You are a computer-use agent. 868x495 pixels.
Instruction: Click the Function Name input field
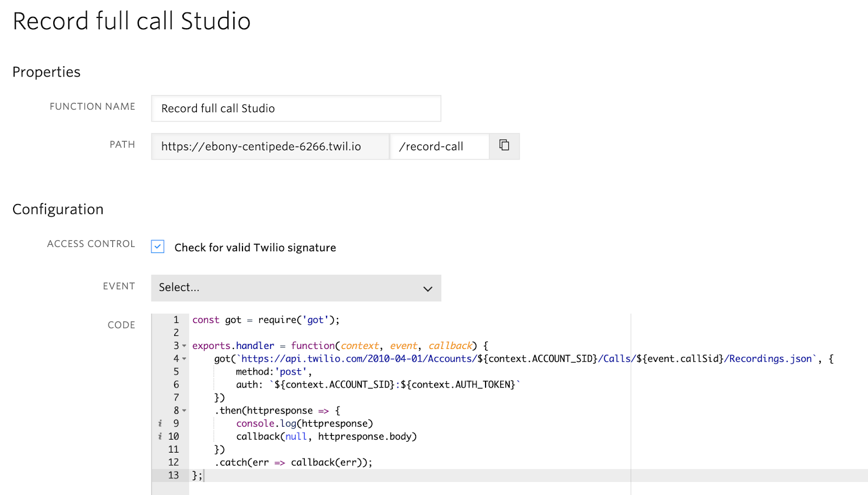(296, 109)
